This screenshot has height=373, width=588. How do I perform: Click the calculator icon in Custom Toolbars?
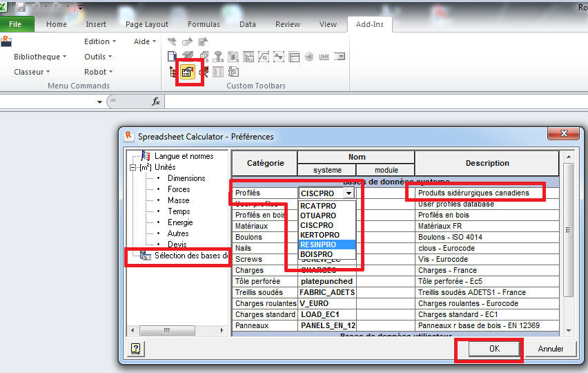pyautogui.click(x=203, y=41)
